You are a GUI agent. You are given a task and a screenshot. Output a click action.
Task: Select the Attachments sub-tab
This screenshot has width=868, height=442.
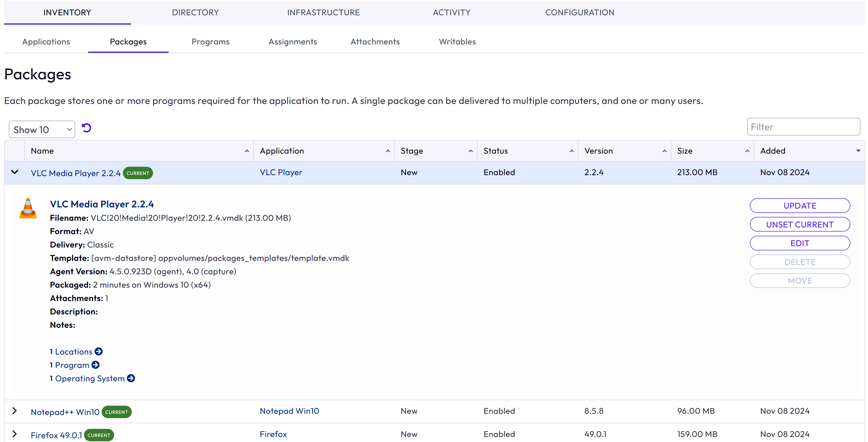pos(375,42)
